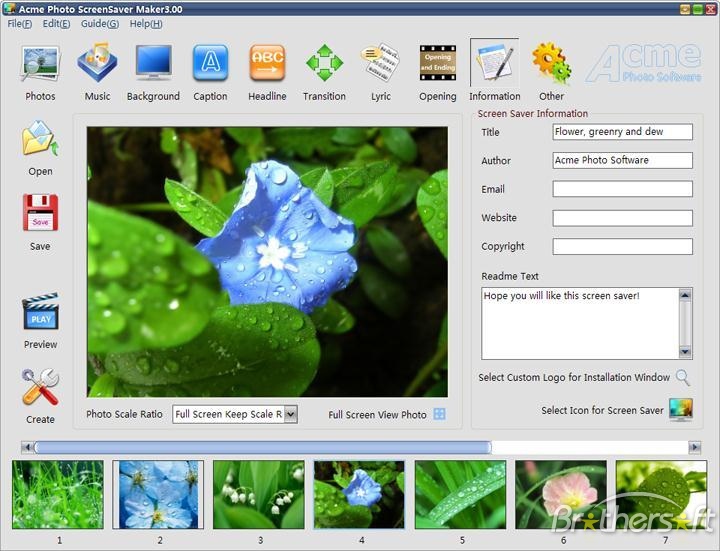Open the Transition effects tool
This screenshot has height=551, width=720.
coord(324,63)
